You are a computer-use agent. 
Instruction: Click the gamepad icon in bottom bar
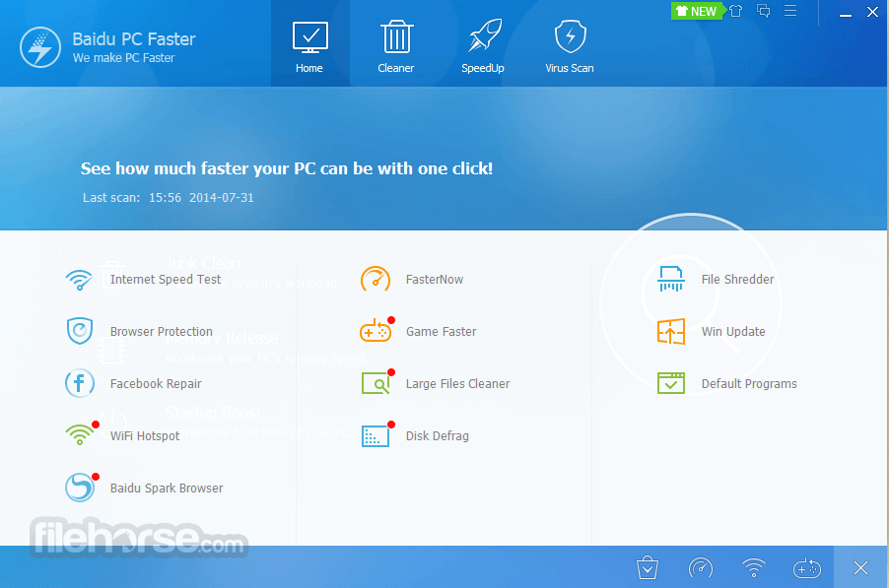[807, 567]
